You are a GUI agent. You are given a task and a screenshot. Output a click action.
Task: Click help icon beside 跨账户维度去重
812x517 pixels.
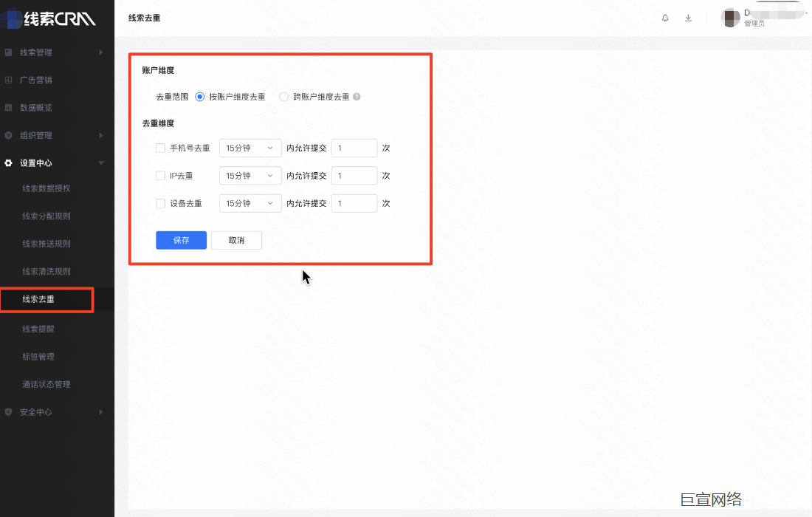357,97
